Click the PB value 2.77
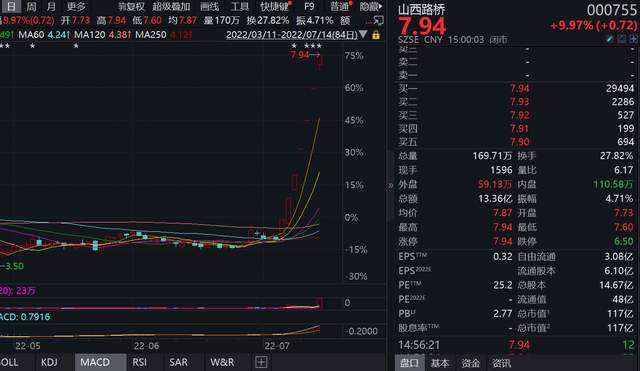The image size is (640, 371). 502,313
